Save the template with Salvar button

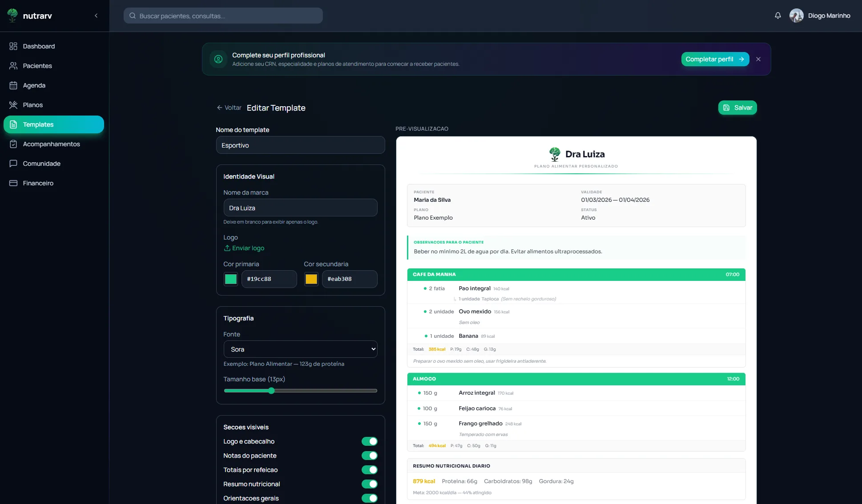click(x=737, y=108)
